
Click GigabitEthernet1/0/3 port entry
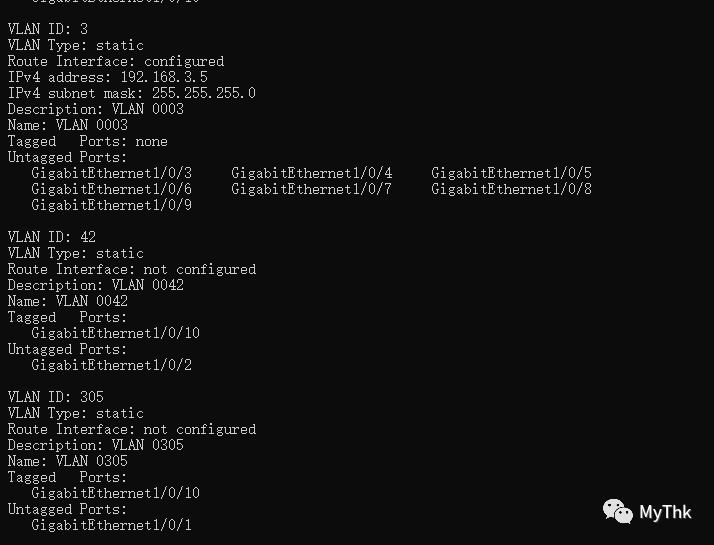click(x=112, y=173)
